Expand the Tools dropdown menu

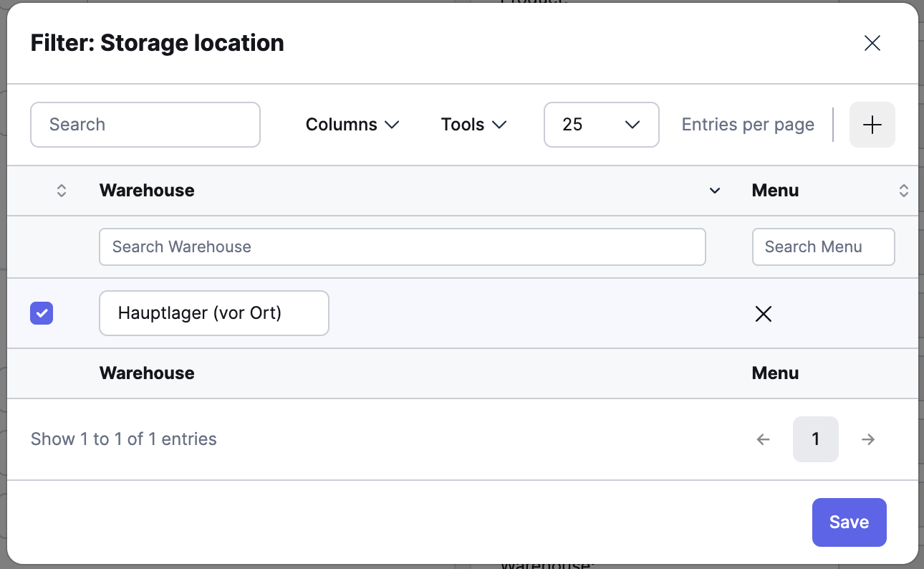473,125
